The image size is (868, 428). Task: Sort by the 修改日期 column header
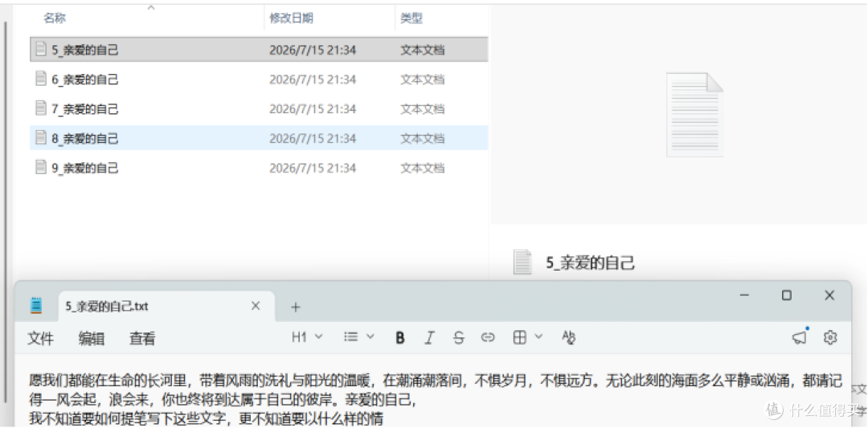(x=291, y=18)
